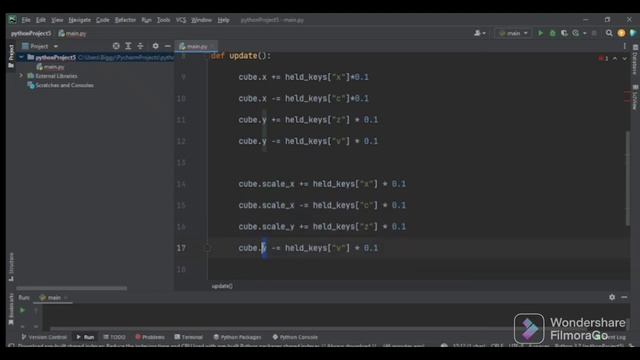This screenshot has width=640, height=360.
Task: Click 'def update():' code line
Action: coord(241,56)
